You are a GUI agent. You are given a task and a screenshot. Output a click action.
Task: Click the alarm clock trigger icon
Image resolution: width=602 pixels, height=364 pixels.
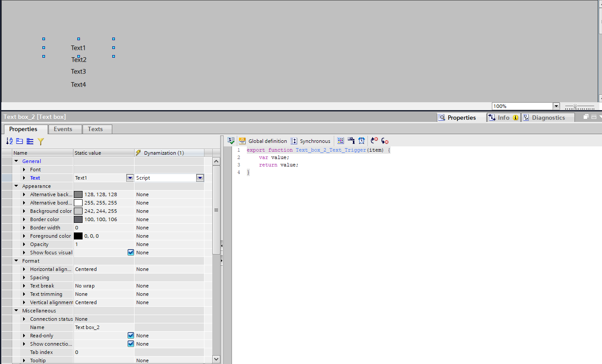point(362,141)
